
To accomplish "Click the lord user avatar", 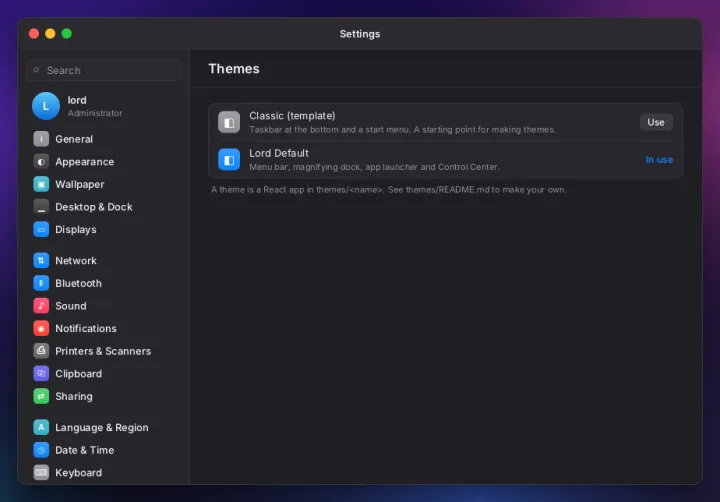I will (46, 106).
